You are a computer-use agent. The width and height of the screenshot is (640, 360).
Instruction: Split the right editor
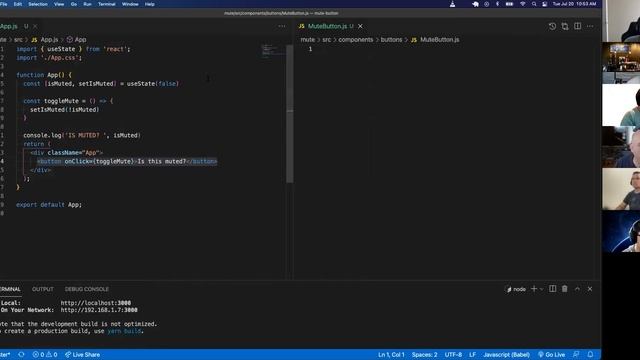pos(578,26)
